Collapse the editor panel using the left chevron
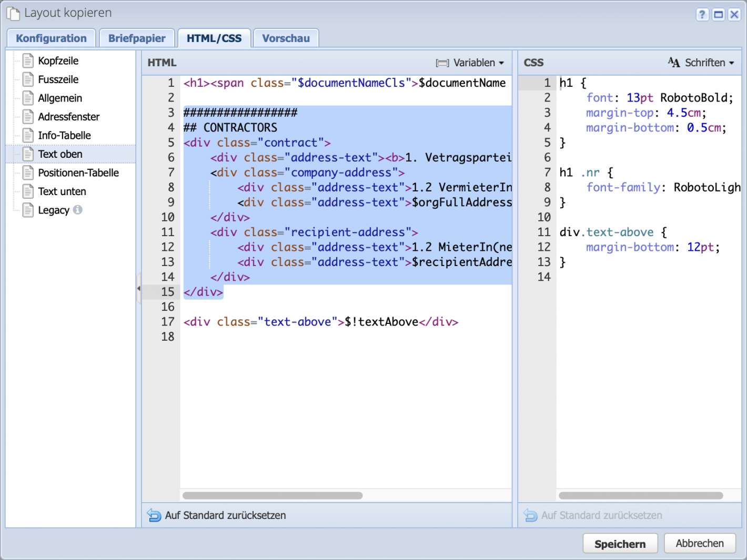Viewport: 747px width, 560px height. [x=139, y=288]
